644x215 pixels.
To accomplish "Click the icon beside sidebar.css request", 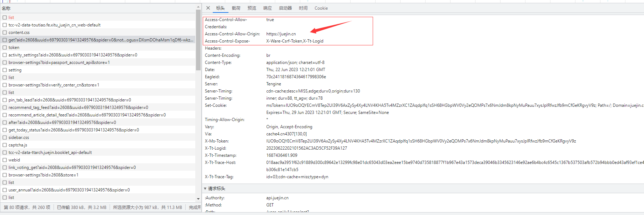I will (5, 137).
